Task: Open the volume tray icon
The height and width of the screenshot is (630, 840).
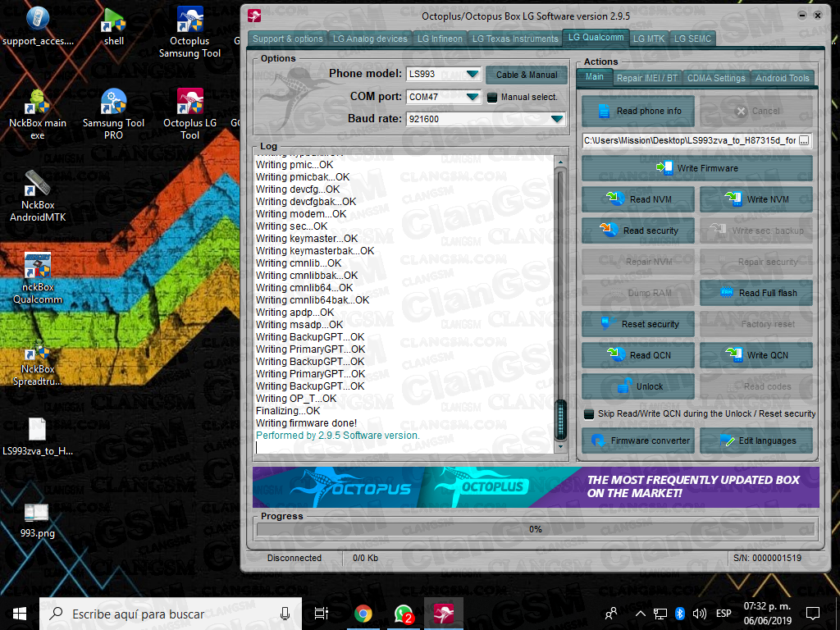Action: tap(699, 614)
